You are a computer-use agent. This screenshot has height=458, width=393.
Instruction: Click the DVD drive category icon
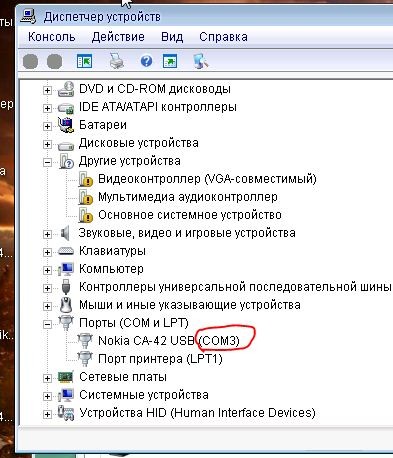66,89
